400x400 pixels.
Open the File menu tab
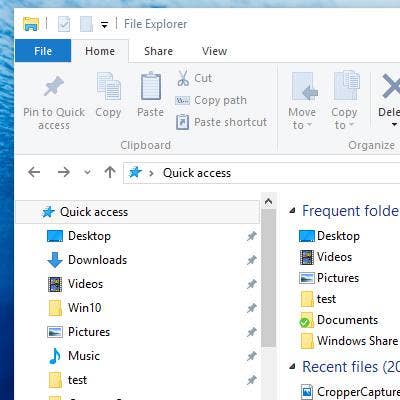pyautogui.click(x=43, y=51)
